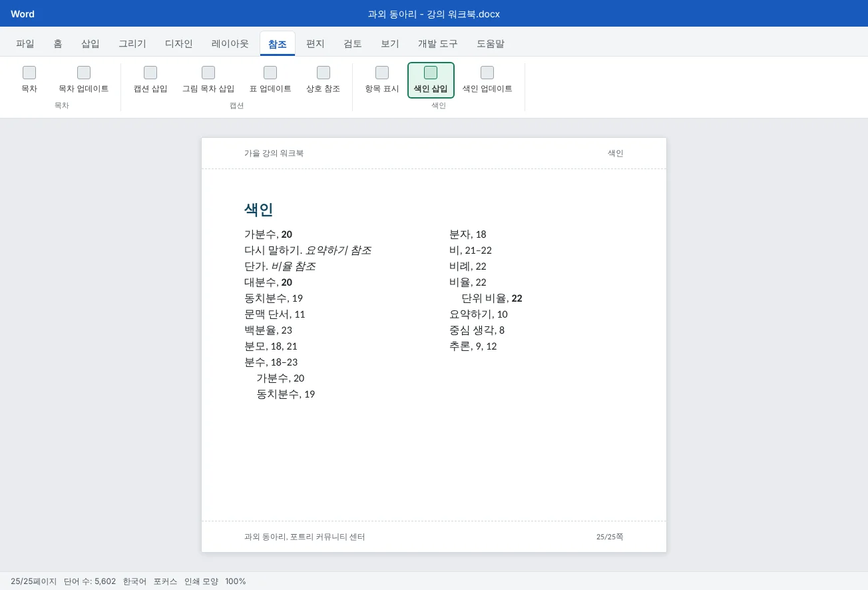Click the 100% zoom level
Viewport: 868px width, 590px height.
(236, 581)
